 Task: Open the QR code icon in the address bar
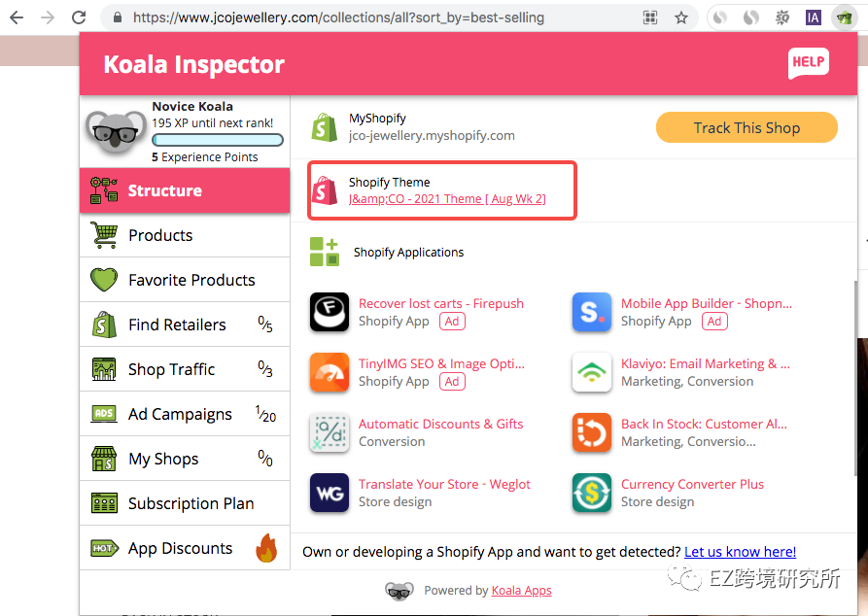[x=650, y=17]
